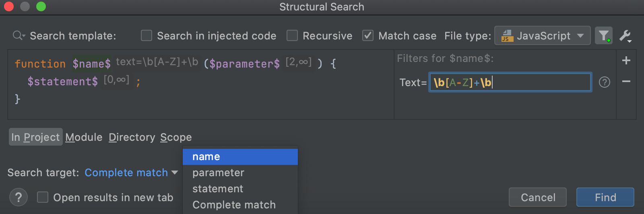Remove the filter with the minus icon
This screenshot has width=644, height=214.
coord(626,82)
